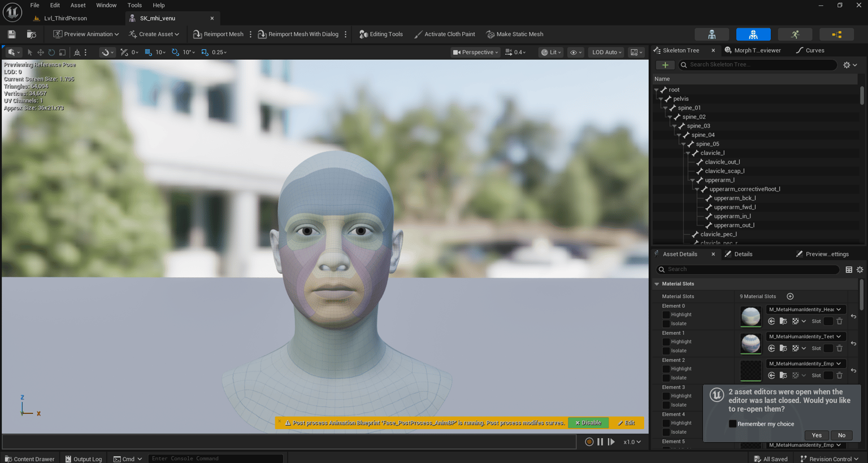868x463 pixels.
Task: Reset Element 1 material to default
Action: click(x=853, y=343)
